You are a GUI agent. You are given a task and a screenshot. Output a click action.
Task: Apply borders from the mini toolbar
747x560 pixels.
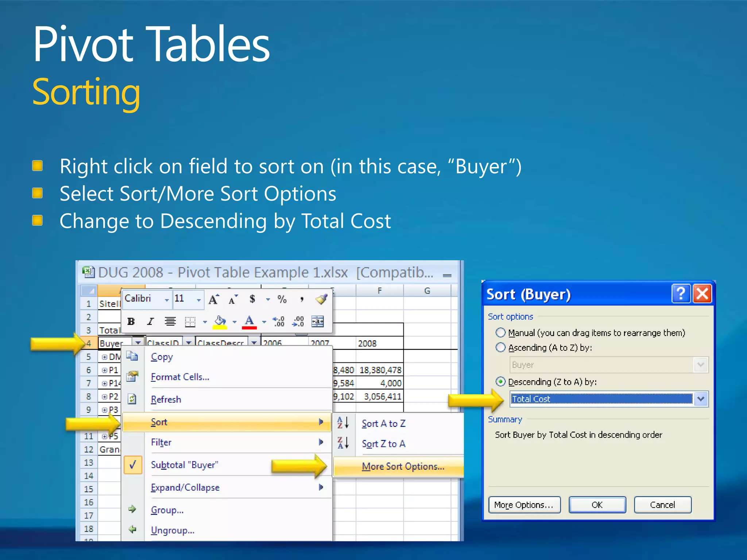[190, 322]
